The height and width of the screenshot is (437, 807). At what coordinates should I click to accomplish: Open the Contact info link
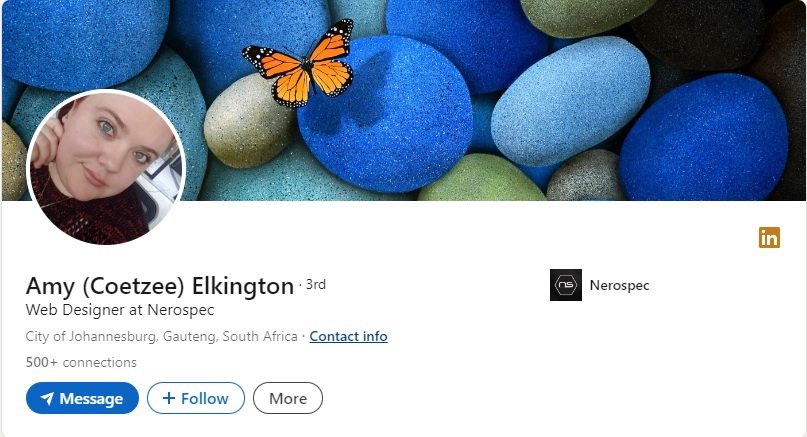tap(348, 336)
